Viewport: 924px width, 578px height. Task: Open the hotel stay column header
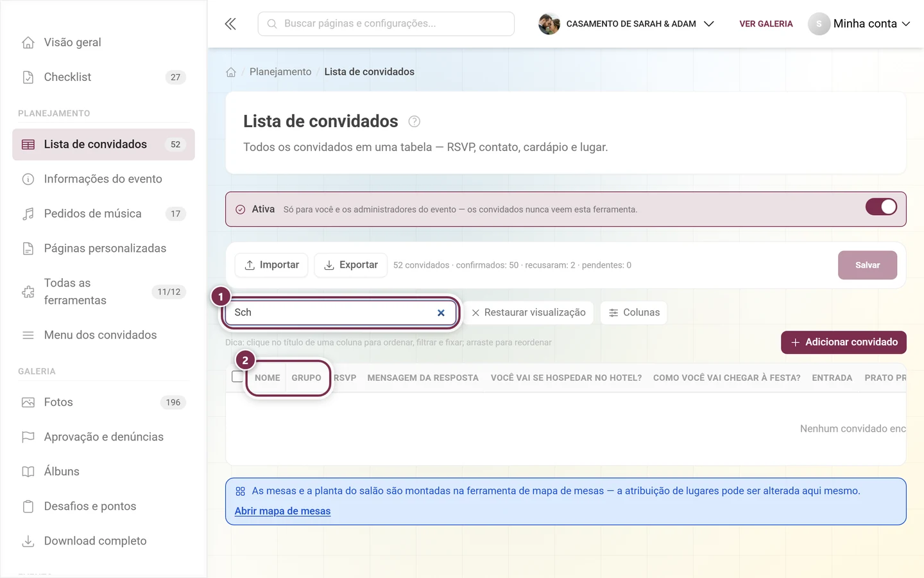point(566,378)
